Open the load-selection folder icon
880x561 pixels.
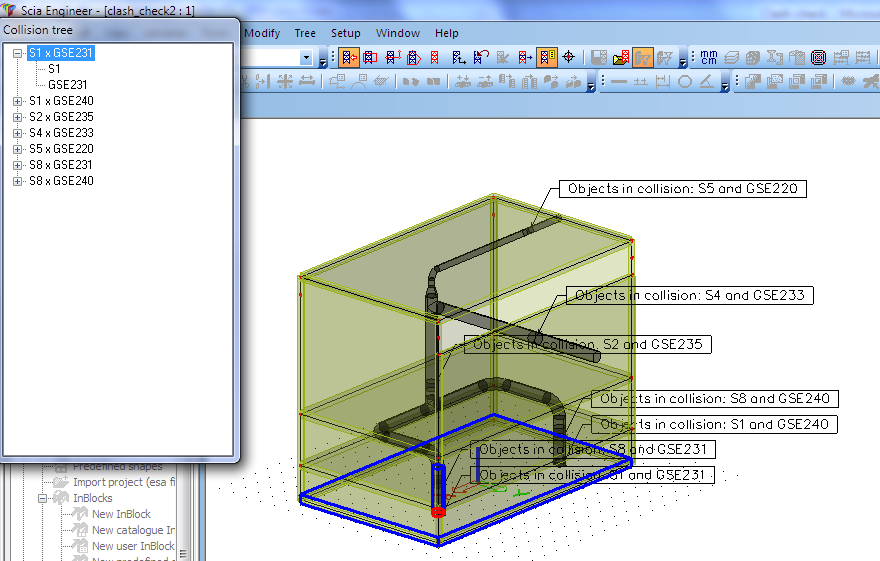pos(621,57)
